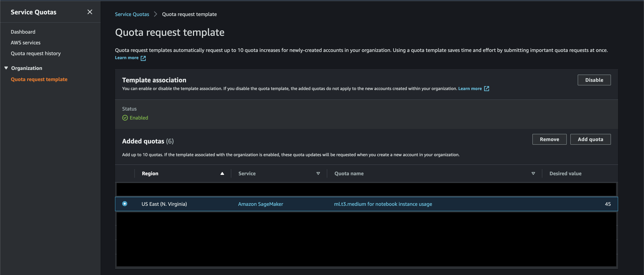This screenshot has height=275, width=644.
Task: Click the breadcrumb chevron separator
Action: (x=155, y=14)
